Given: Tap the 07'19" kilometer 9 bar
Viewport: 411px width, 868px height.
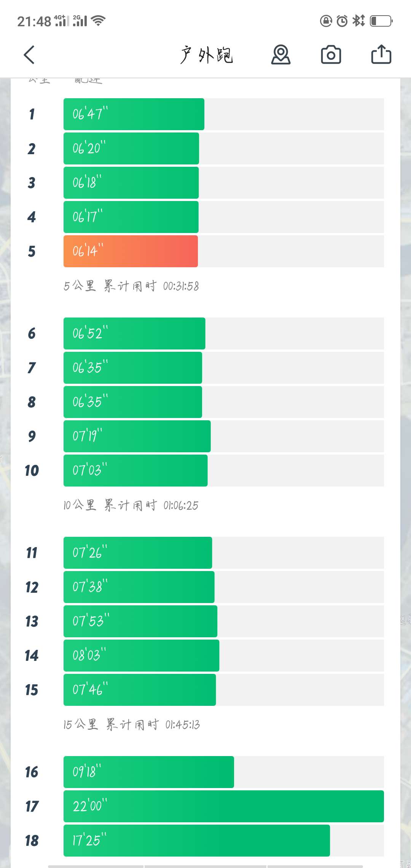Looking at the screenshot, I should (x=137, y=436).
